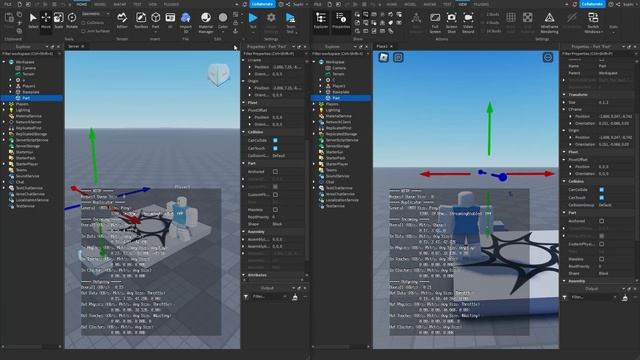Toggle Anchored checkbox in left Properties panel
640x360 pixels.
tap(275, 172)
